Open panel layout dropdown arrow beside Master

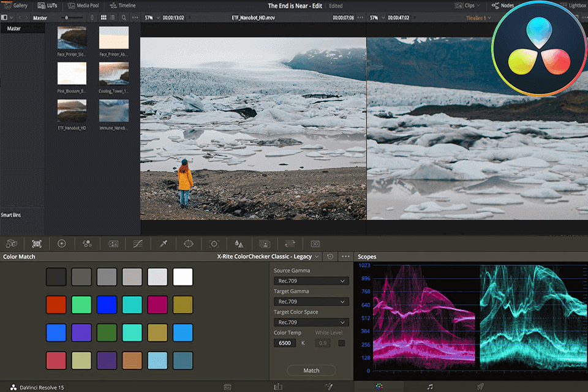(11, 18)
